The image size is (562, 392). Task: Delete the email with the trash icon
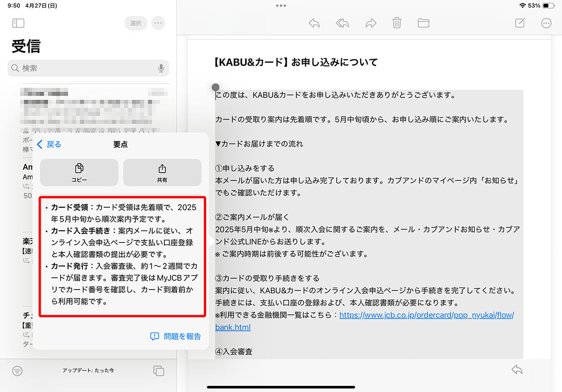pyautogui.click(x=397, y=23)
